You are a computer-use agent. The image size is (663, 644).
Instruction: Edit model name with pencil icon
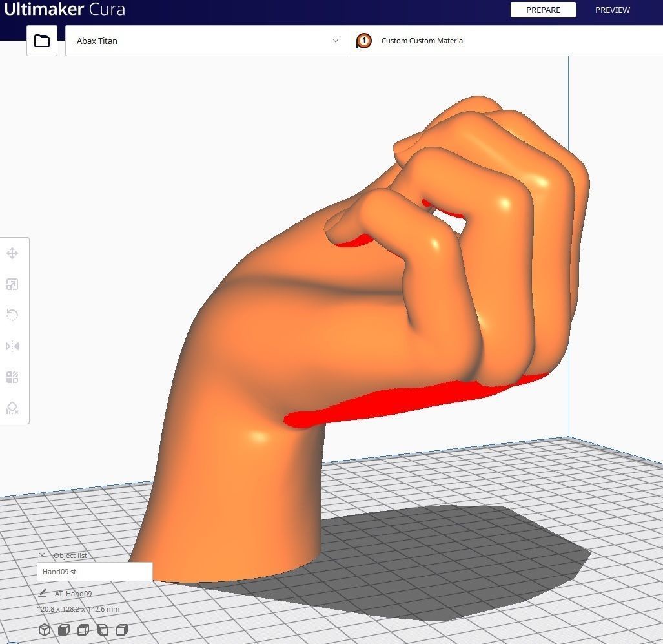tap(42, 593)
